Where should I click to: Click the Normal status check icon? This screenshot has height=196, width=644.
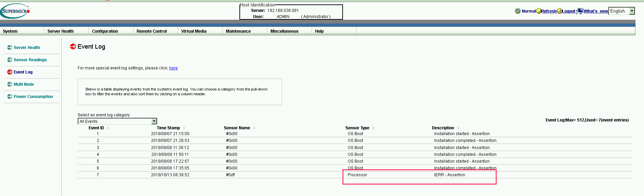[x=518, y=11]
